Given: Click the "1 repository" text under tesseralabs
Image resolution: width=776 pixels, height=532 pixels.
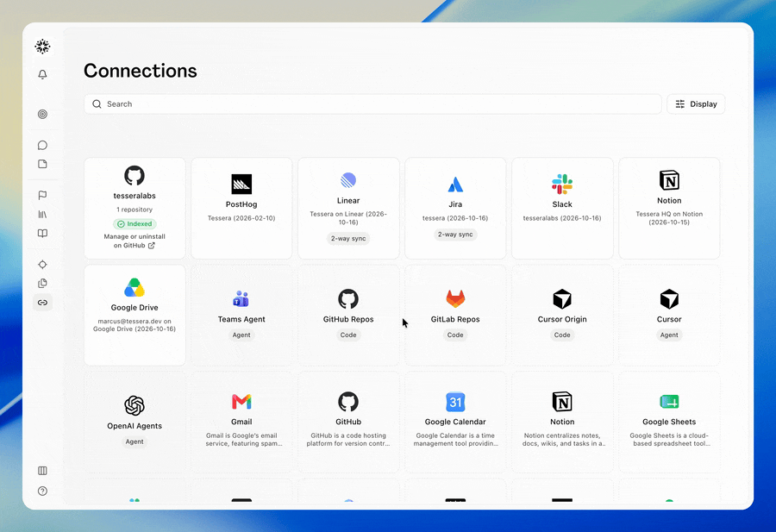Looking at the screenshot, I should tap(135, 210).
